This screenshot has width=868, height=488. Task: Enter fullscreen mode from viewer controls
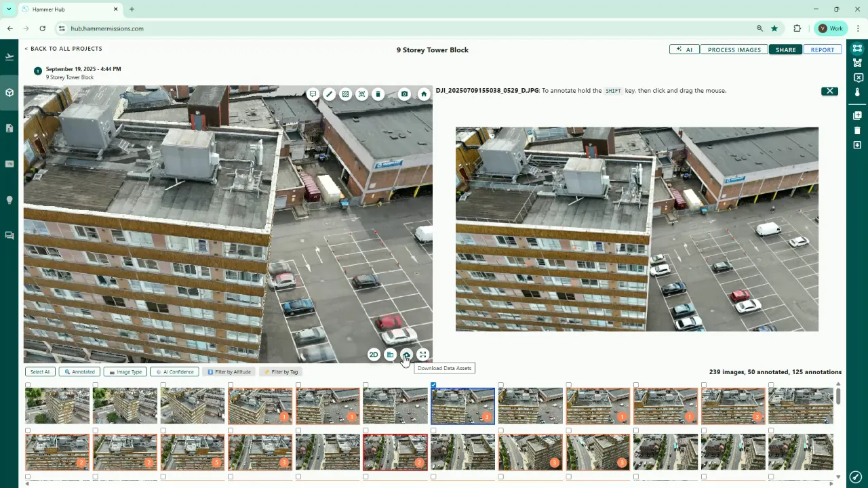[422, 354]
